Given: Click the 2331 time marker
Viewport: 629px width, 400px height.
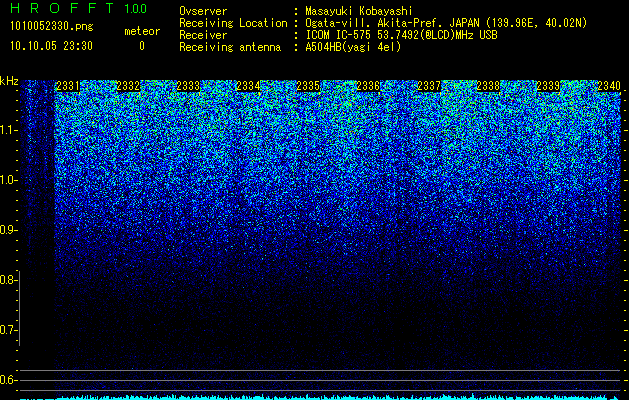Looking at the screenshot, I should click(68, 86).
